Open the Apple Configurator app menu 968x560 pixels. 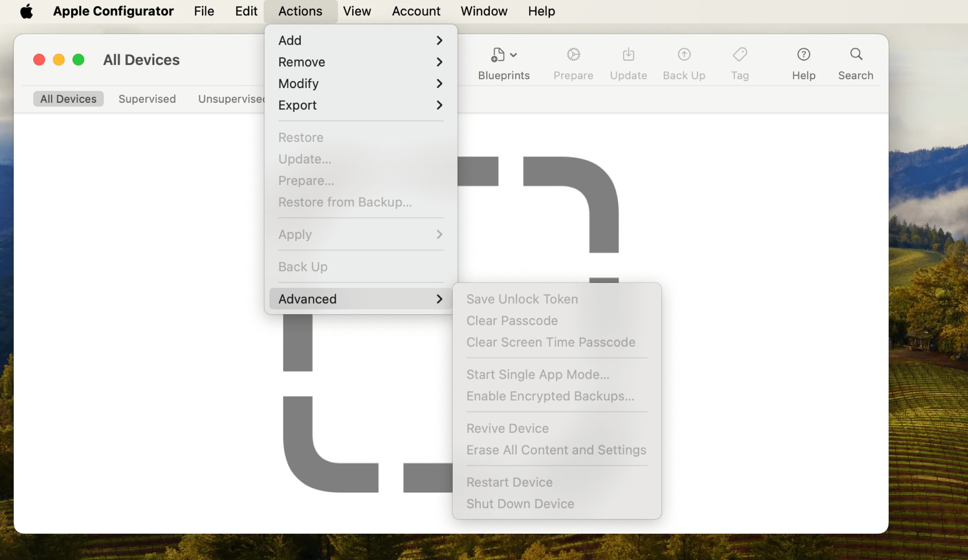(113, 11)
